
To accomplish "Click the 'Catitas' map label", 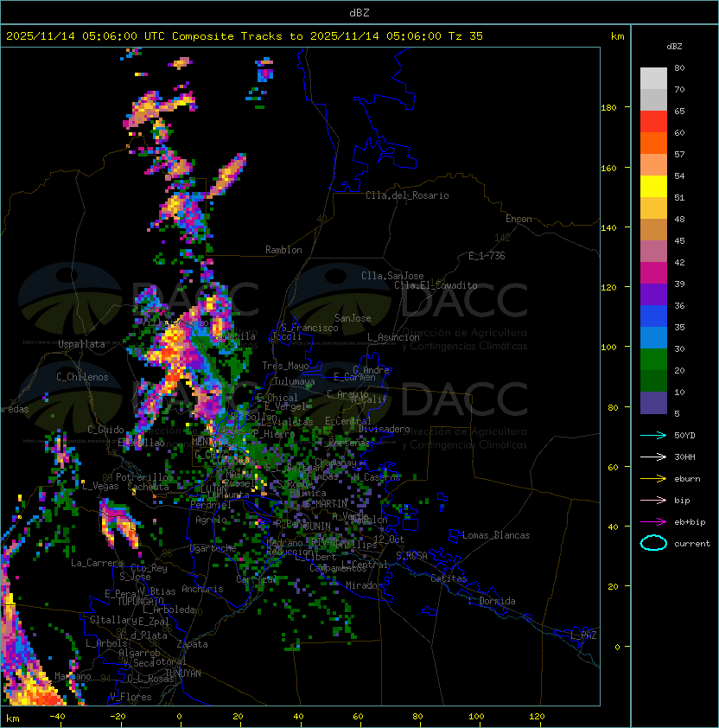I will coord(449,578).
